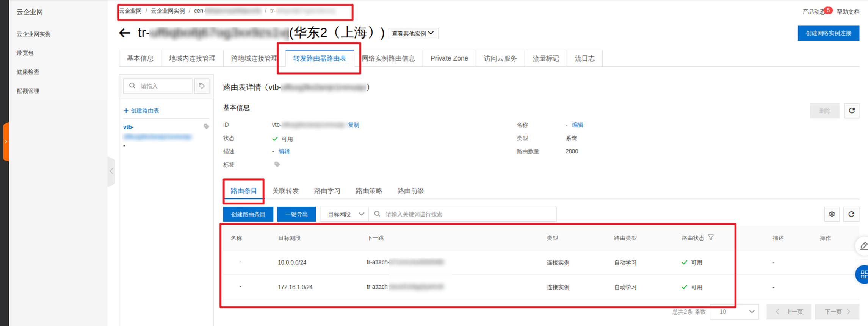
Task: Filter by 路由状态 using the funnel icon
Action: 711,237
